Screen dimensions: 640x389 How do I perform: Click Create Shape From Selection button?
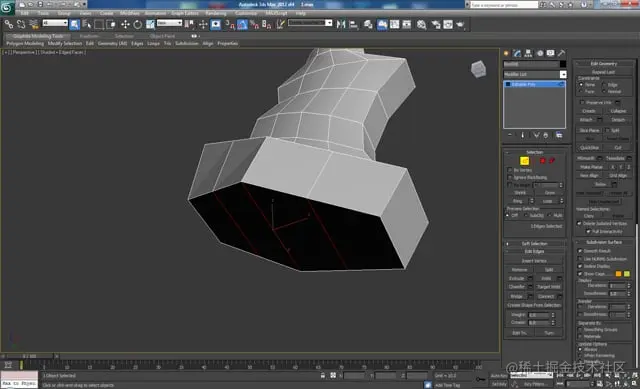[534, 305]
